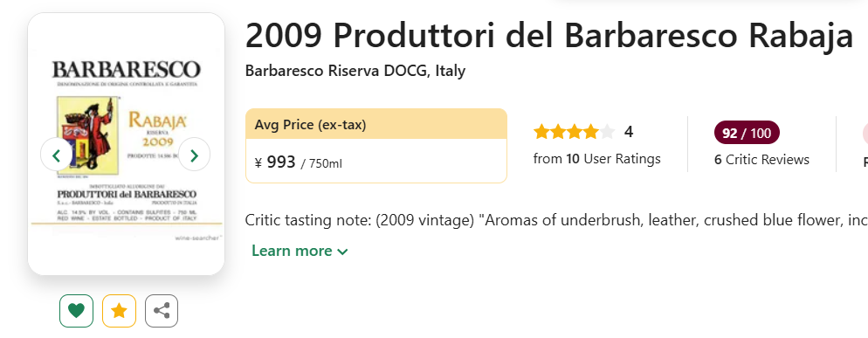Show the previous wine label image
Screen dimensions: 868x338
point(56,155)
